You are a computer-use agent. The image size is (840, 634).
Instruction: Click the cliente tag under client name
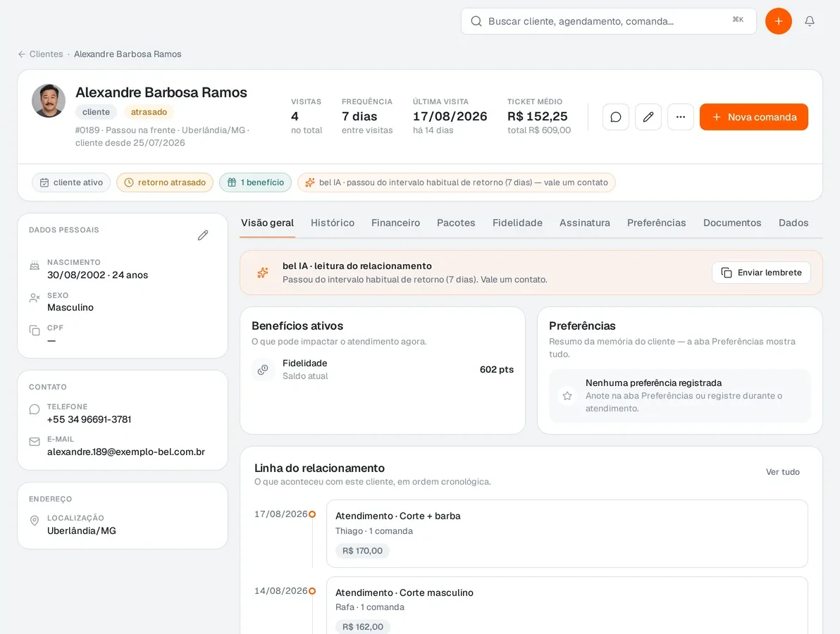(x=96, y=112)
